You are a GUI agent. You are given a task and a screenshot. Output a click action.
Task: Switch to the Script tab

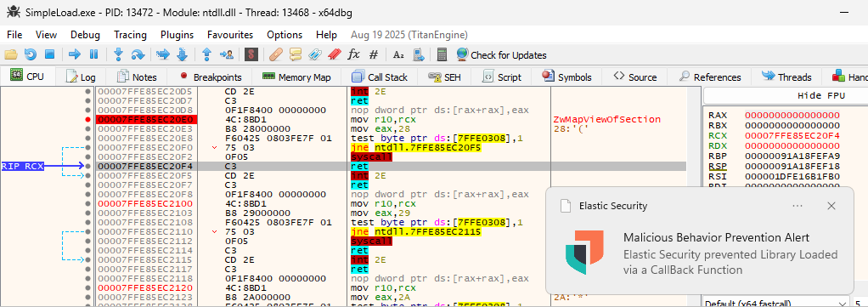[x=502, y=77]
